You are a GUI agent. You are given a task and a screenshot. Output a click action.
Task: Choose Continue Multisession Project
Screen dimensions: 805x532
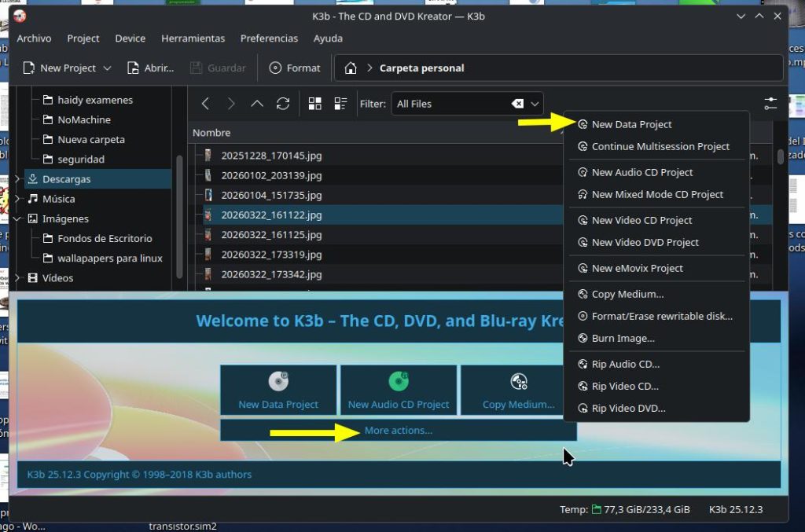pyautogui.click(x=656, y=147)
